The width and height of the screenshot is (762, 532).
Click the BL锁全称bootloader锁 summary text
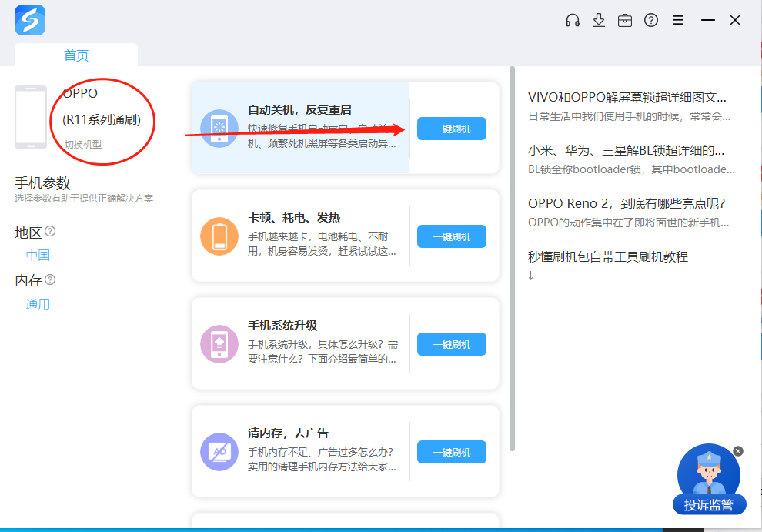(631, 169)
